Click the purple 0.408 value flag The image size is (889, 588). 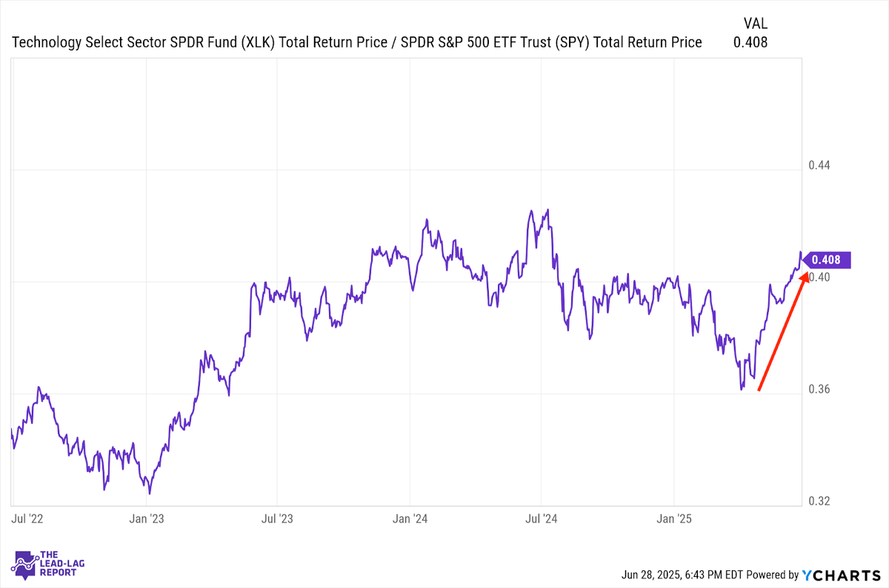click(827, 260)
